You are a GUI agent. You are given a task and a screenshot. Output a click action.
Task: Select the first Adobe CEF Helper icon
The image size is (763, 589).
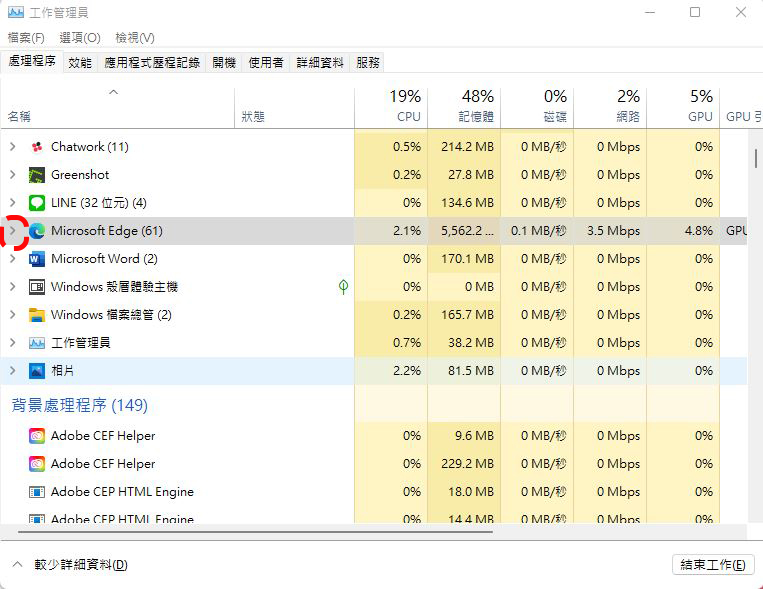37,436
